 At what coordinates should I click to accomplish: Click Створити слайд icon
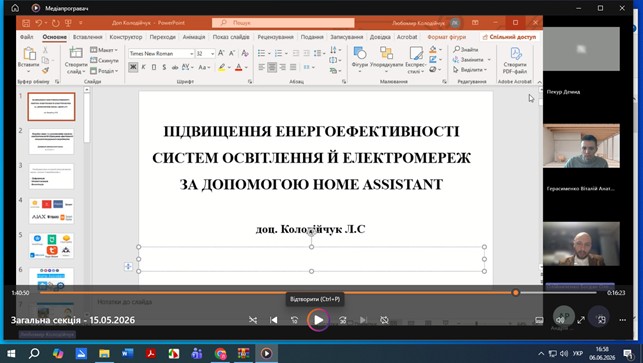tap(76, 53)
